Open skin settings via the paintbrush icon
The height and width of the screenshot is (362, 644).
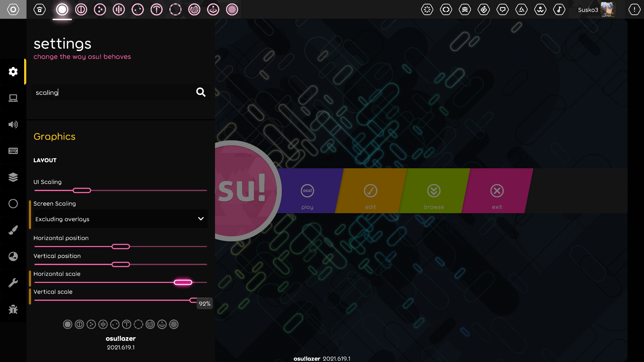tap(13, 230)
